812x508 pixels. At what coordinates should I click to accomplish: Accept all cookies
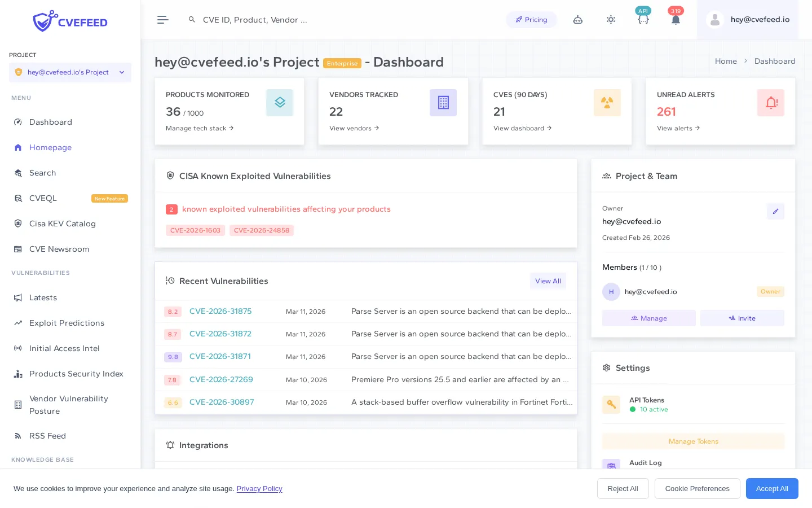click(x=772, y=489)
